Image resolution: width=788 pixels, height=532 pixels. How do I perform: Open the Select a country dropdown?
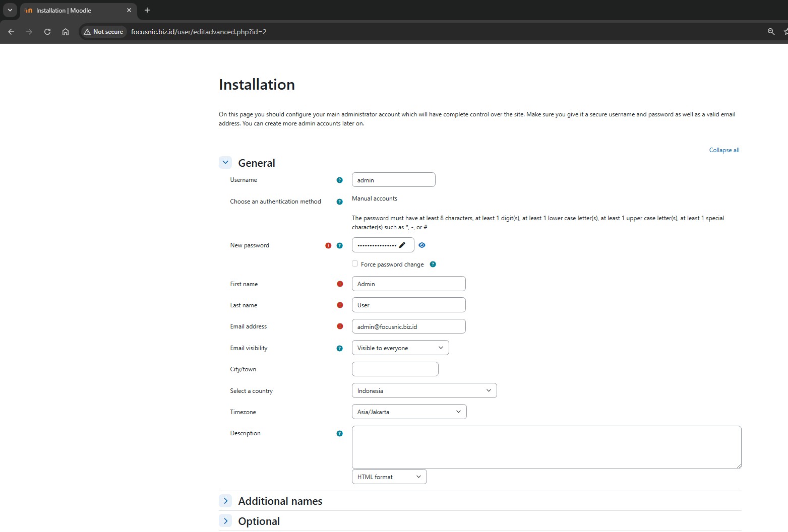coord(424,391)
